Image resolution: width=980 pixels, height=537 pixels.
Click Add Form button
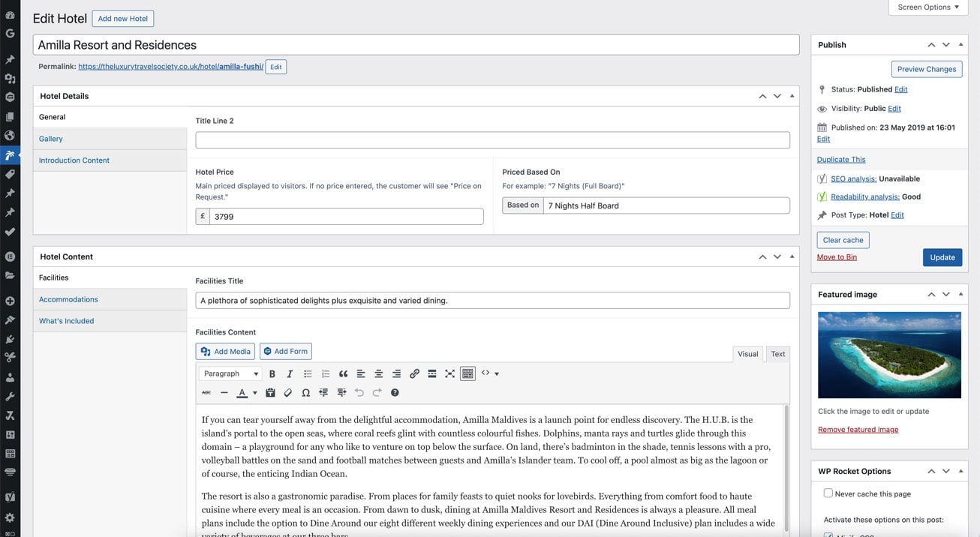[285, 351]
